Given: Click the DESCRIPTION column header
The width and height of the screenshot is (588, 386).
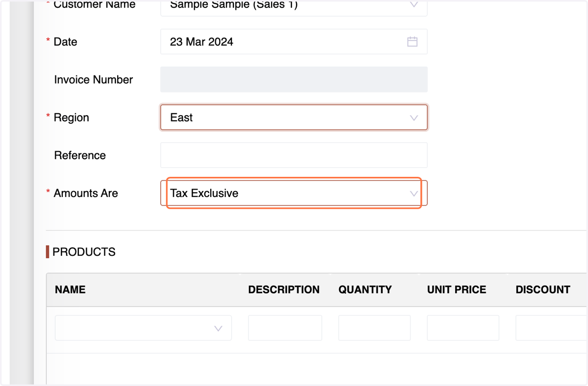Looking at the screenshot, I should [x=284, y=289].
